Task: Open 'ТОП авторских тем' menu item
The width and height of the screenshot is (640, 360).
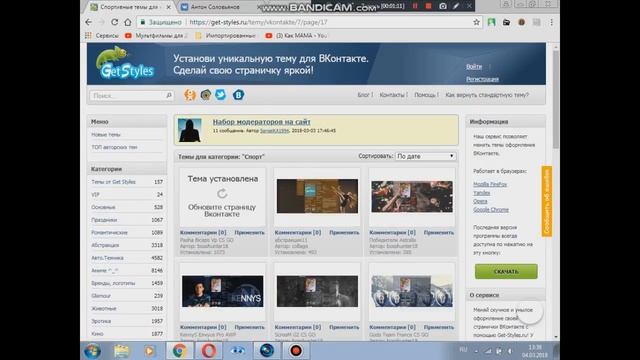Action: pos(114,147)
